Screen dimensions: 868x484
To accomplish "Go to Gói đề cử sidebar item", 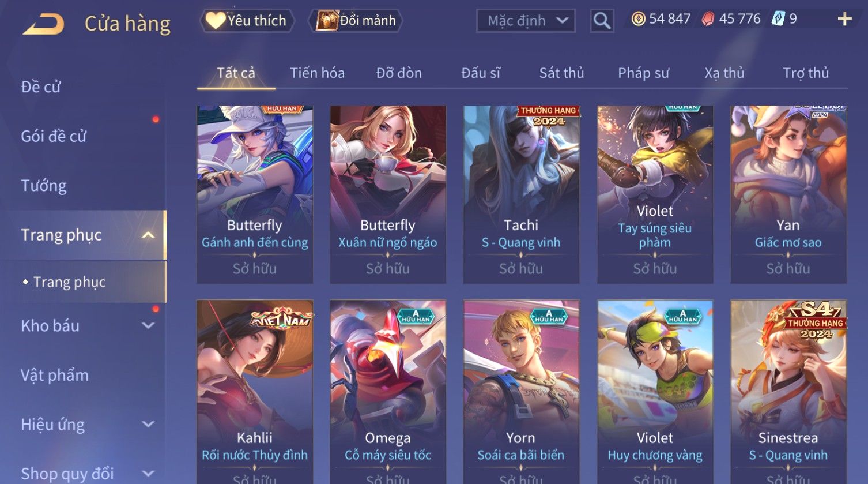I will point(54,137).
